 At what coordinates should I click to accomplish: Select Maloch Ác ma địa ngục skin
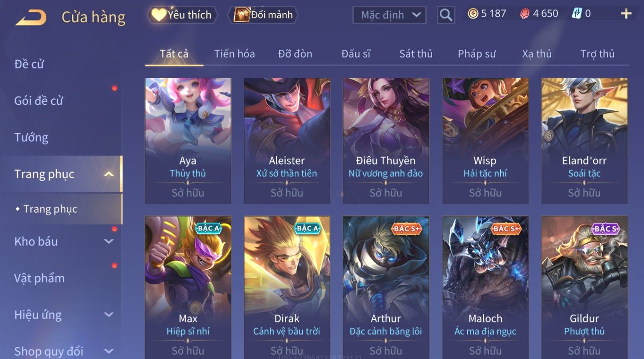[x=485, y=288]
